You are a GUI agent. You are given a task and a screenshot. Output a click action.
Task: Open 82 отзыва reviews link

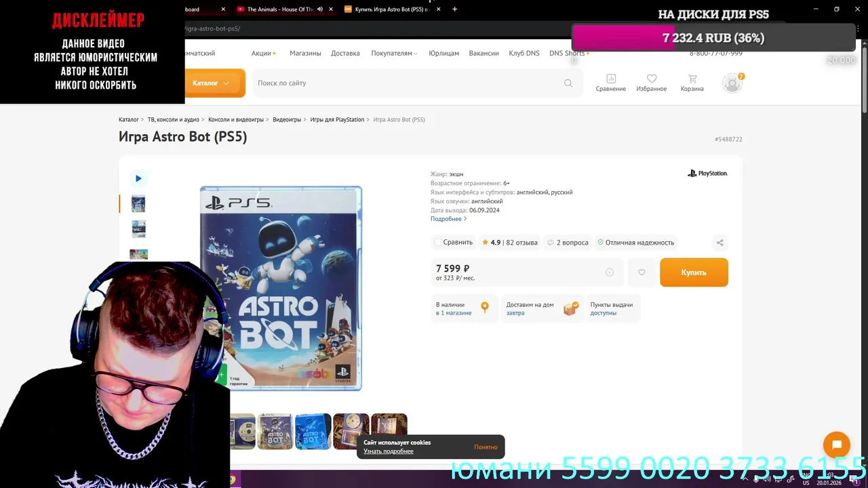pos(522,243)
